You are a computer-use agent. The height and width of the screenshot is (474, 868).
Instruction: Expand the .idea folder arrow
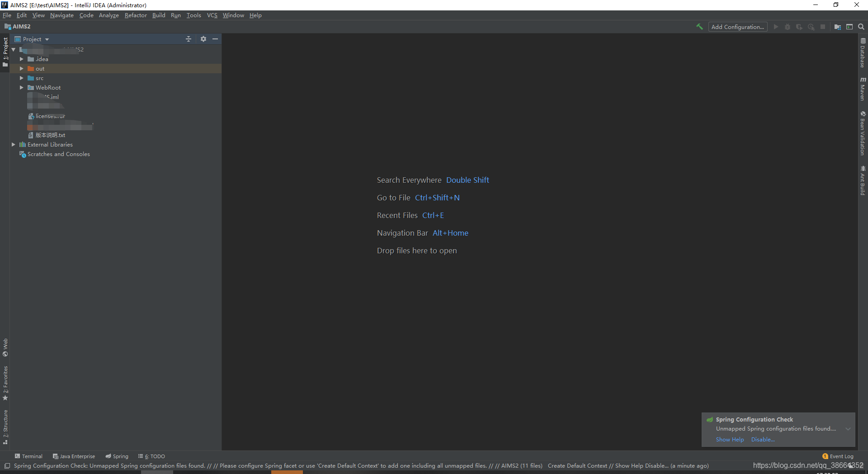pyautogui.click(x=21, y=59)
